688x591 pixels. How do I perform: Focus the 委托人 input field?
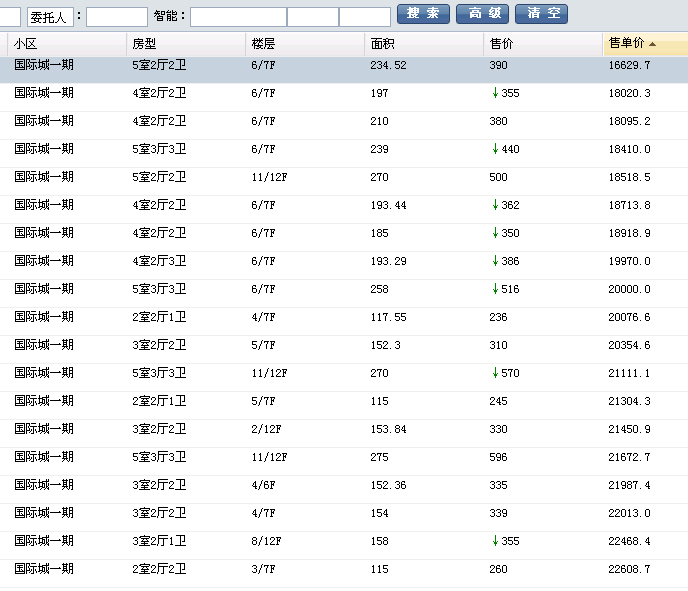pos(117,17)
